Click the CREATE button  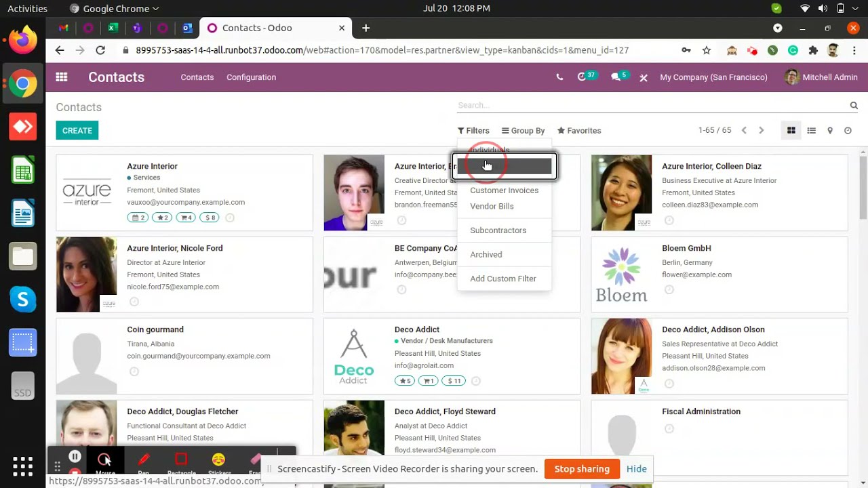pos(77,131)
